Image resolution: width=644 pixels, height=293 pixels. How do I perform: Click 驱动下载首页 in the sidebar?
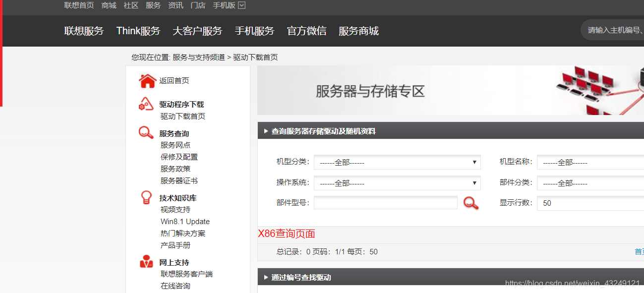182,117
